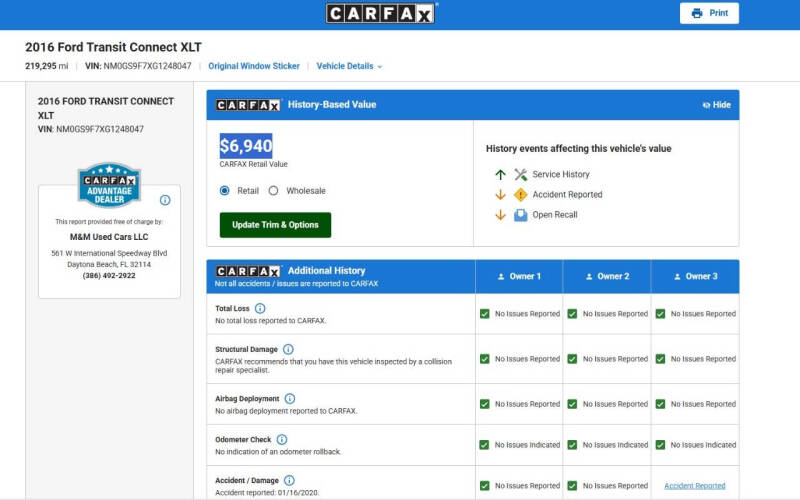Click the CARFAX logo in the History-Based Value header

click(248, 105)
